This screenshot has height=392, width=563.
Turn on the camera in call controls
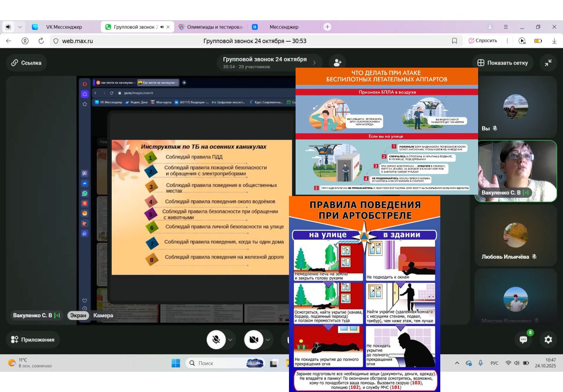(x=253, y=340)
